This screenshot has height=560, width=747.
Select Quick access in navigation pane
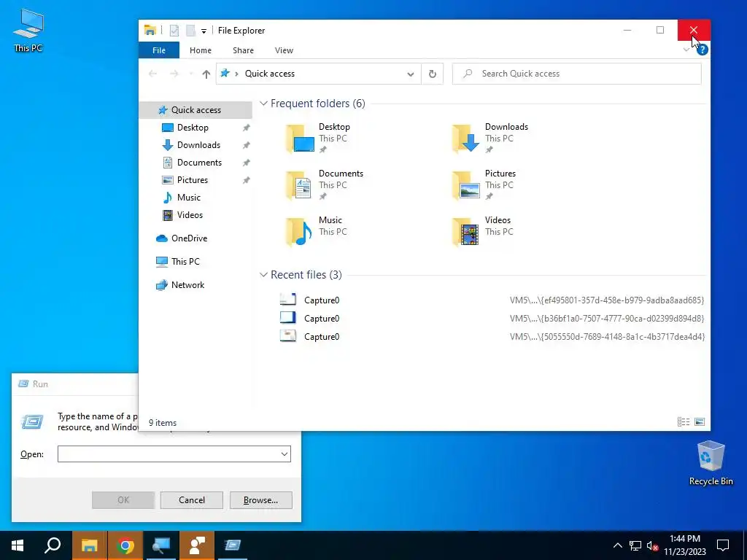[x=196, y=110]
